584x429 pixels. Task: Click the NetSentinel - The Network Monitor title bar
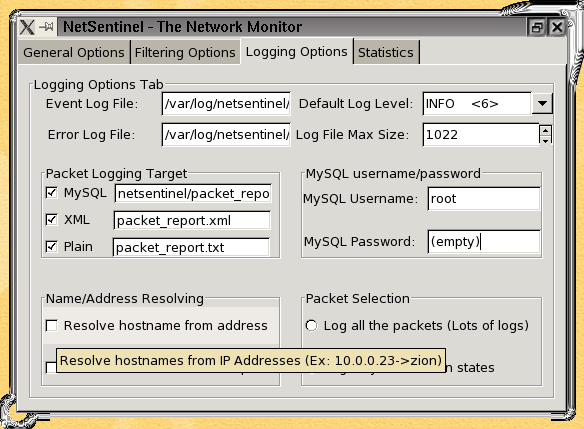tap(292, 27)
